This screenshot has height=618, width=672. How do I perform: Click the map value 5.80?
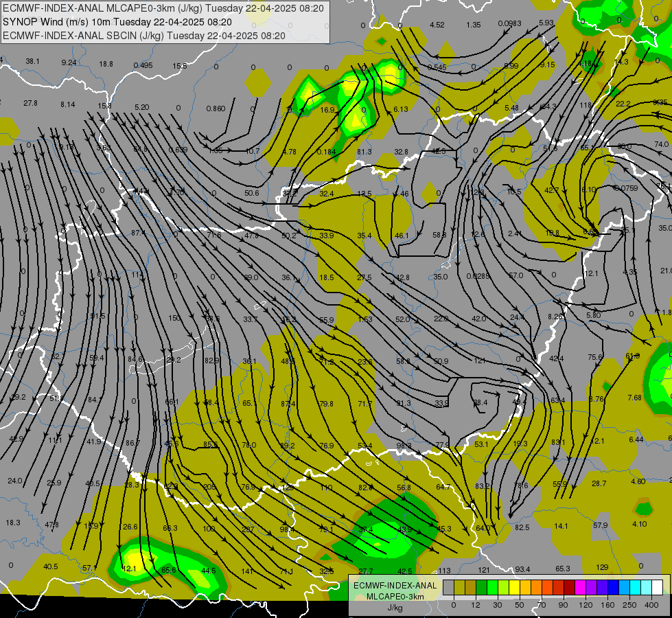point(594,315)
